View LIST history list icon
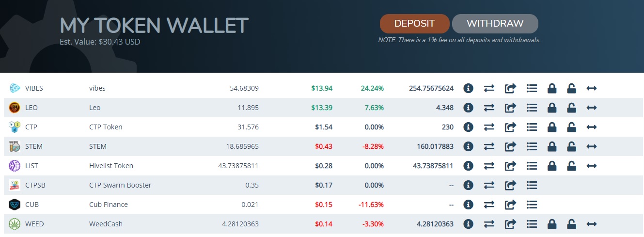The width and height of the screenshot is (644, 237). tap(532, 166)
